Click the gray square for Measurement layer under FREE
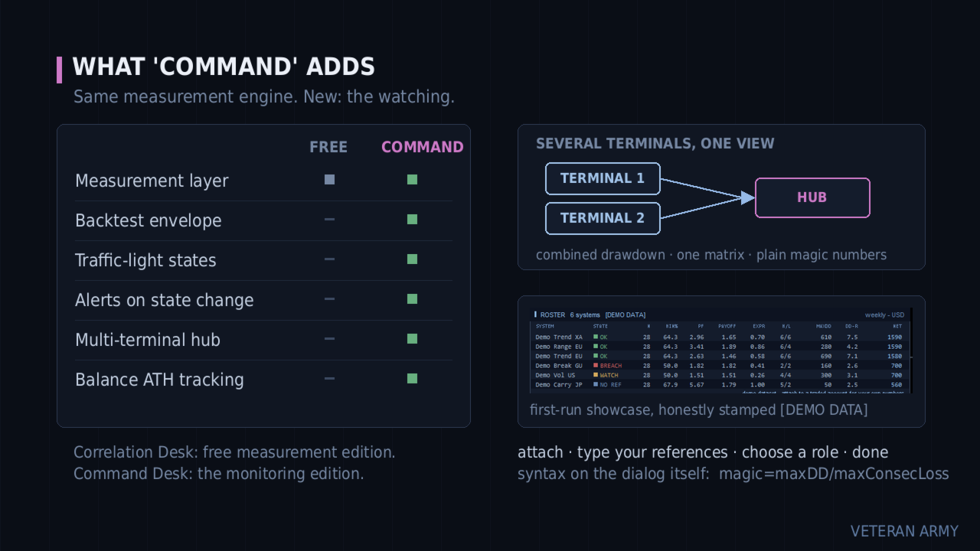The width and height of the screenshot is (980, 551). (x=329, y=180)
